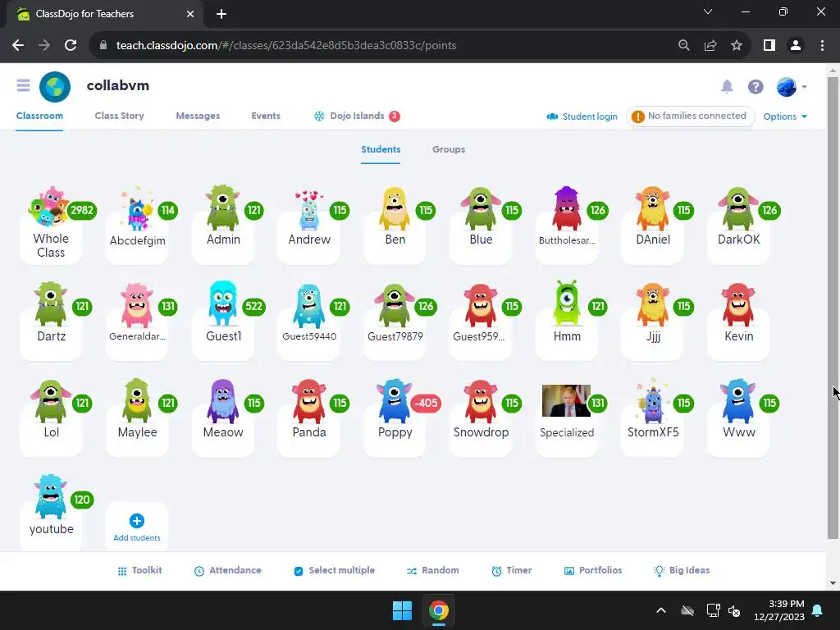Click the No families connected button

(x=690, y=116)
